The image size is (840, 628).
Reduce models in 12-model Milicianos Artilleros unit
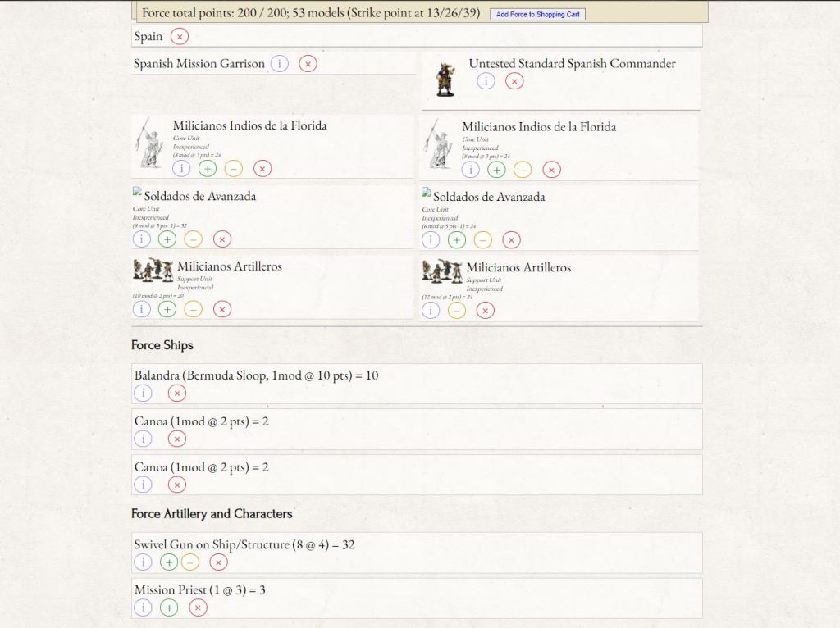[457, 310]
